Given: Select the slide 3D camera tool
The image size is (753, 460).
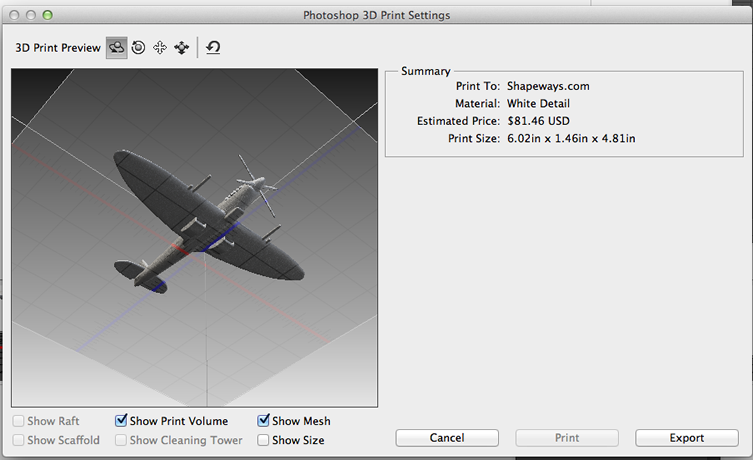Looking at the screenshot, I should [182, 48].
